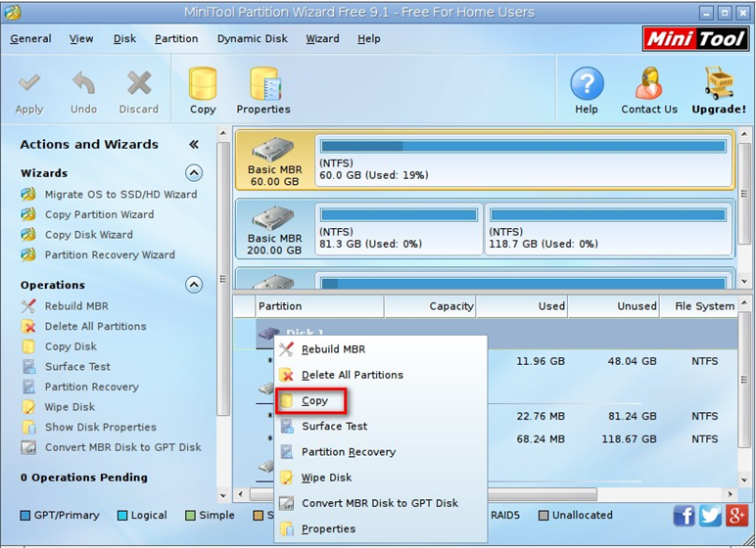Click the Copy disk toolbar icon
This screenshot has width=756, height=548.
tap(203, 84)
